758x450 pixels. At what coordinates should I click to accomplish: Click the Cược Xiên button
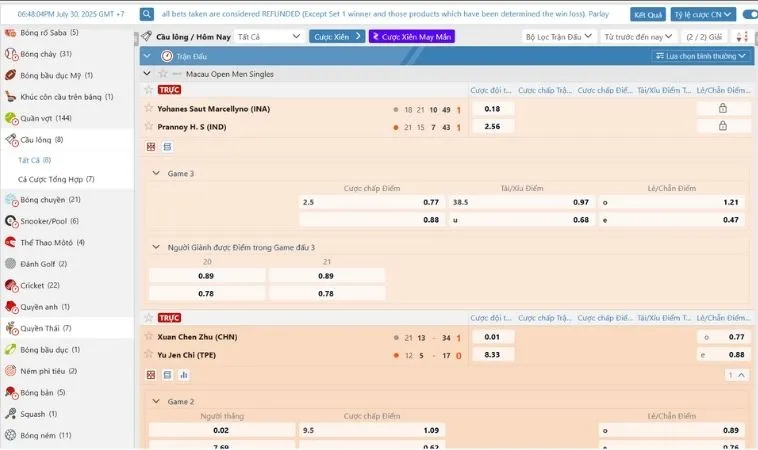click(x=337, y=37)
